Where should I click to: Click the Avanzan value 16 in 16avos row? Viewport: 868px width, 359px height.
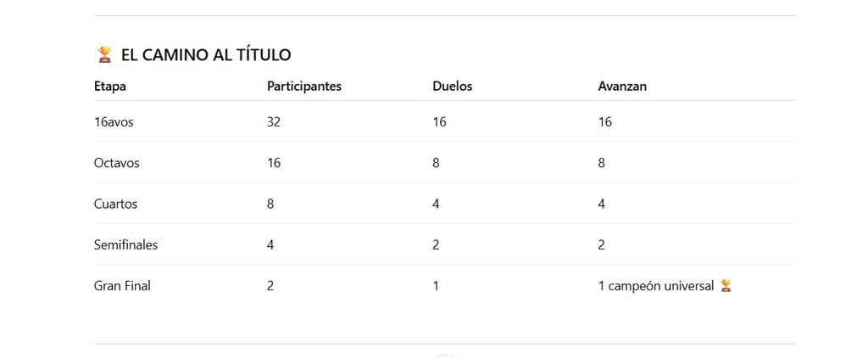[x=605, y=122]
